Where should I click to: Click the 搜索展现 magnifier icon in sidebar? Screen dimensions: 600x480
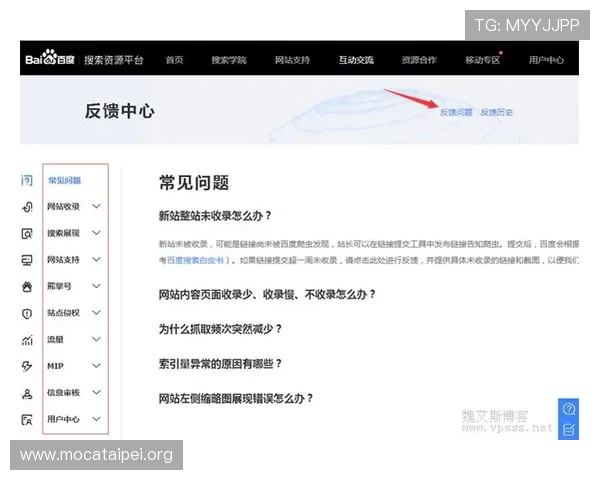tap(27, 233)
